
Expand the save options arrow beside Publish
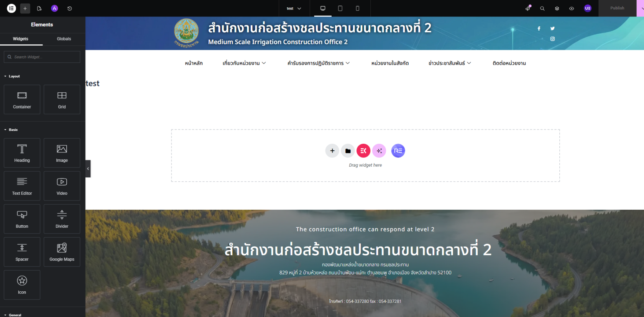pos(641,8)
